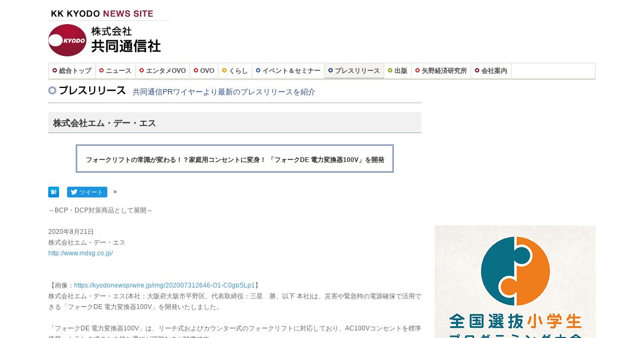Open the エンタメOVO menu item
This screenshot has width=644, height=338.
pos(163,71)
